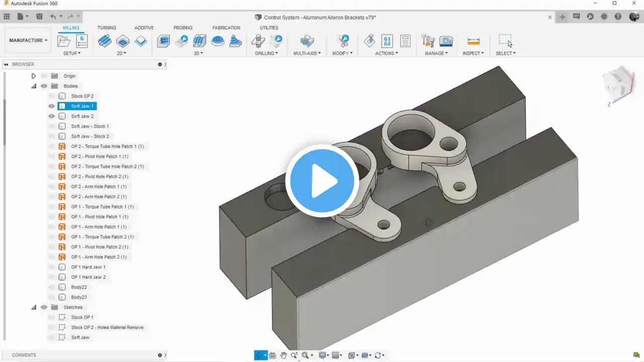Expand the 3D dropdown menu
The height and width of the screenshot is (362, 644).
point(199,53)
